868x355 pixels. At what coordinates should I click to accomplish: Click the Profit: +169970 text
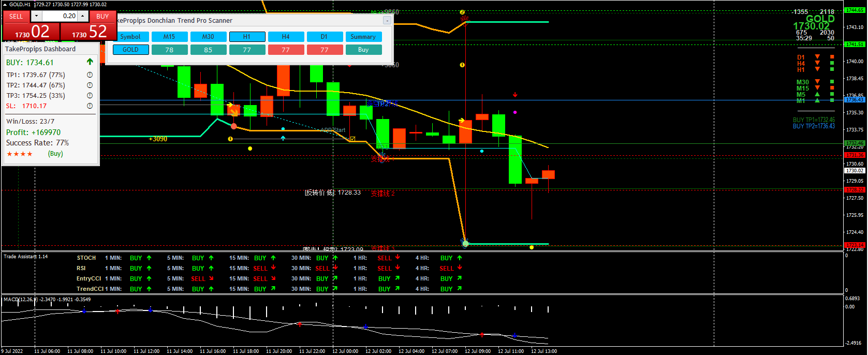click(x=33, y=132)
